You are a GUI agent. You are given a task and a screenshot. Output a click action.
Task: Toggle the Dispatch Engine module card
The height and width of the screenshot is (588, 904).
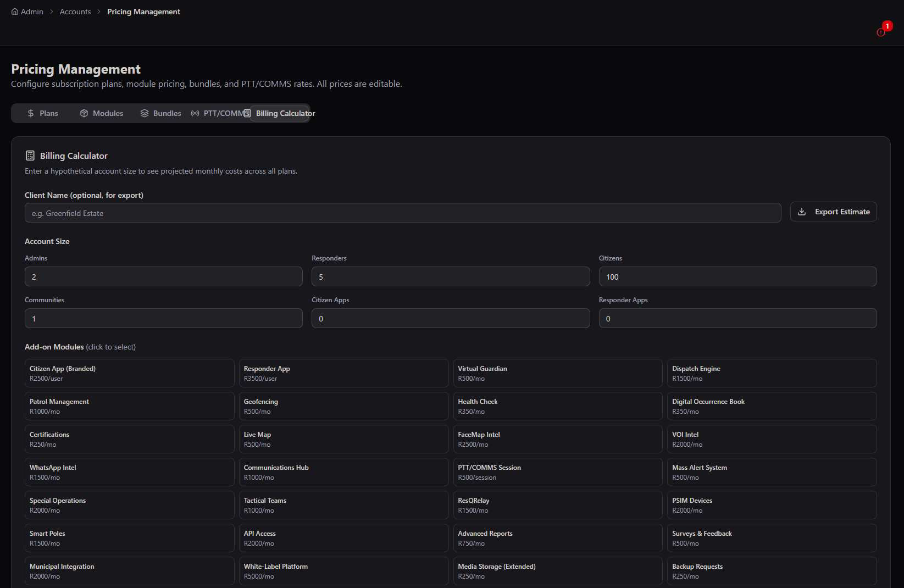(x=772, y=373)
